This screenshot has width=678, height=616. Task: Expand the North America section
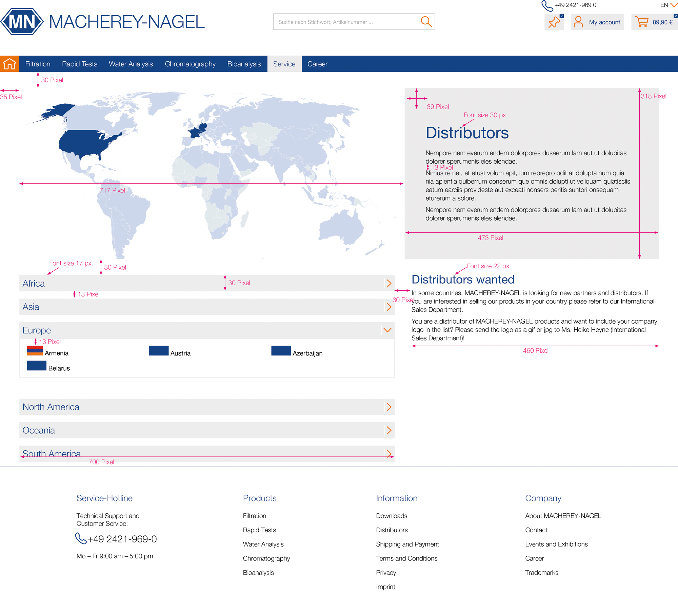pos(389,407)
